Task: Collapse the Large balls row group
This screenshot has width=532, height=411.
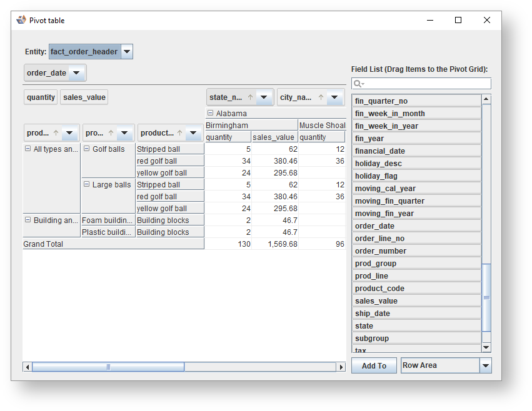Action: tap(86, 185)
